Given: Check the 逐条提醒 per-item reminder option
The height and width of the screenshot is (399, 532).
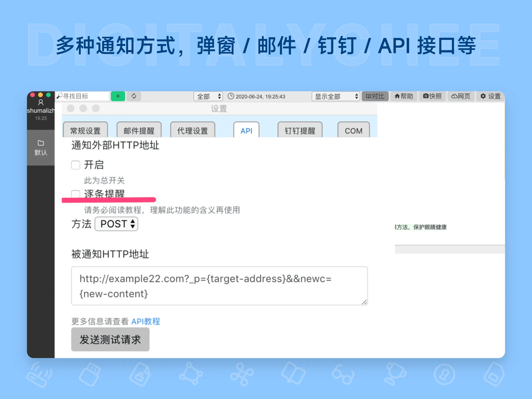Looking at the screenshot, I should 76,193.
